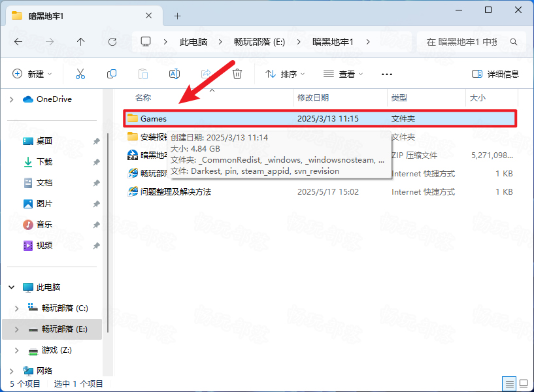Open 文档 in the sidebar

[44, 183]
